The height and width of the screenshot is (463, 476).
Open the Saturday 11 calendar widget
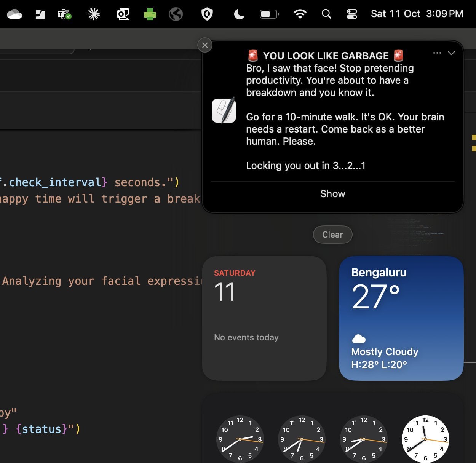coord(264,318)
